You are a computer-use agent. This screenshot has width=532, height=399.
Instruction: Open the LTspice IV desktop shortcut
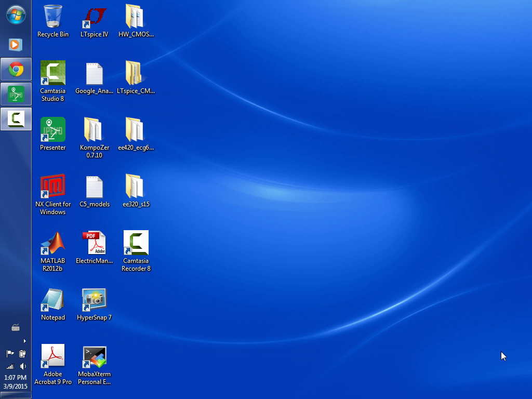95,17
